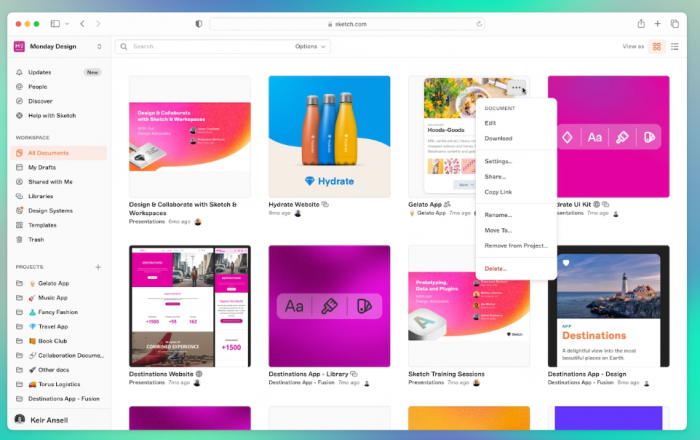Open the Trash

coord(58,240)
